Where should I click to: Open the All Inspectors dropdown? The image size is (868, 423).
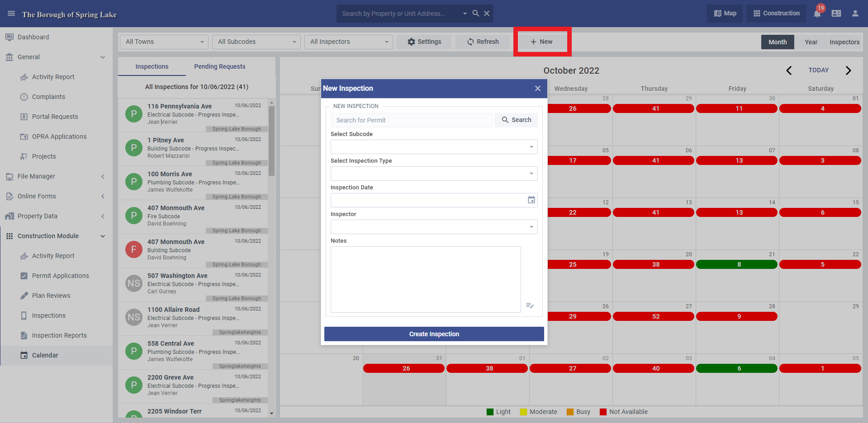349,42
